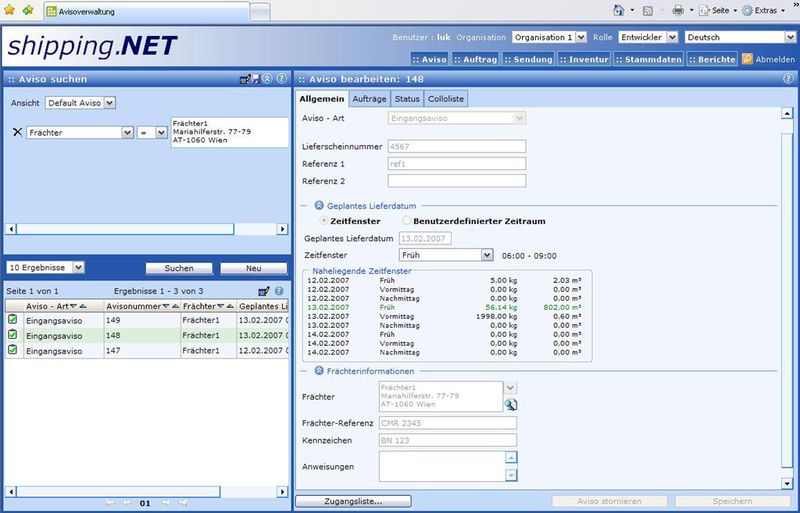
Task: Click the Abmelden logout icon
Action: click(x=746, y=59)
